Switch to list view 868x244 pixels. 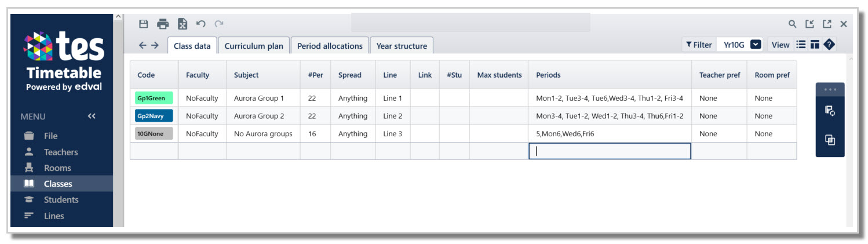click(x=801, y=45)
